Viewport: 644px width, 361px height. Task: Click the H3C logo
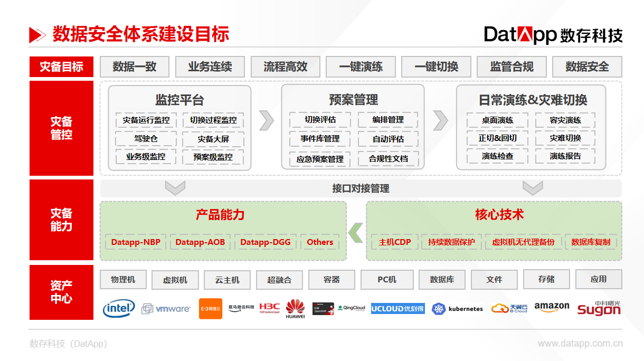(269, 308)
